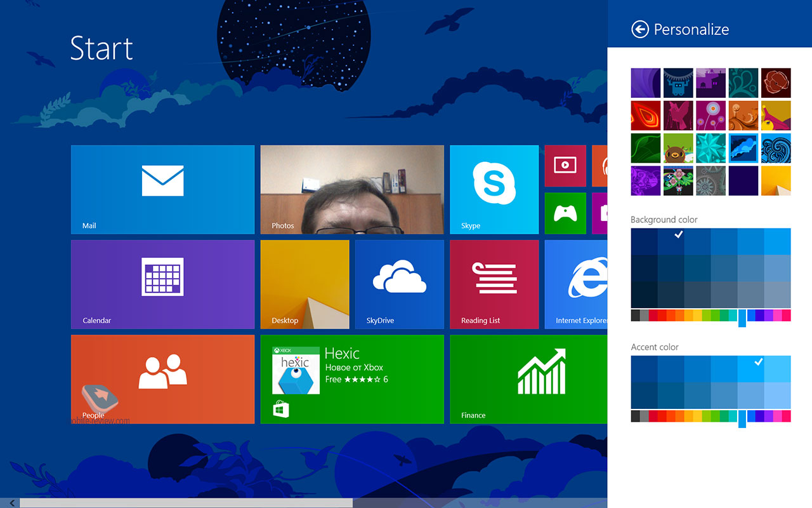This screenshot has height=508, width=812.
Task: Go back from the Personalize panel
Action: point(640,29)
